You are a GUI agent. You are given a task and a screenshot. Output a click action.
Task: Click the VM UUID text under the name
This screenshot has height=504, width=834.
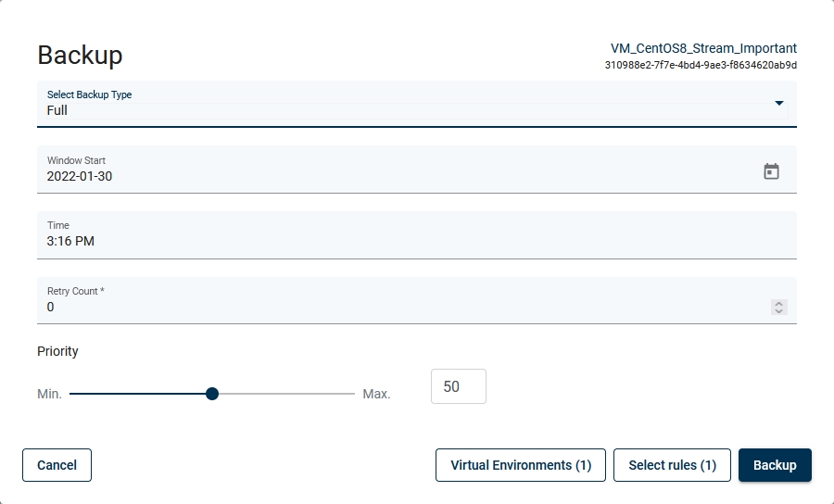click(x=701, y=66)
